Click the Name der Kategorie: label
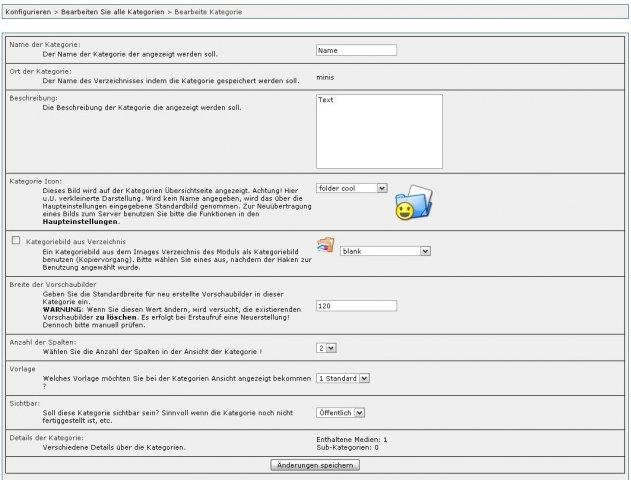 pyautogui.click(x=45, y=44)
